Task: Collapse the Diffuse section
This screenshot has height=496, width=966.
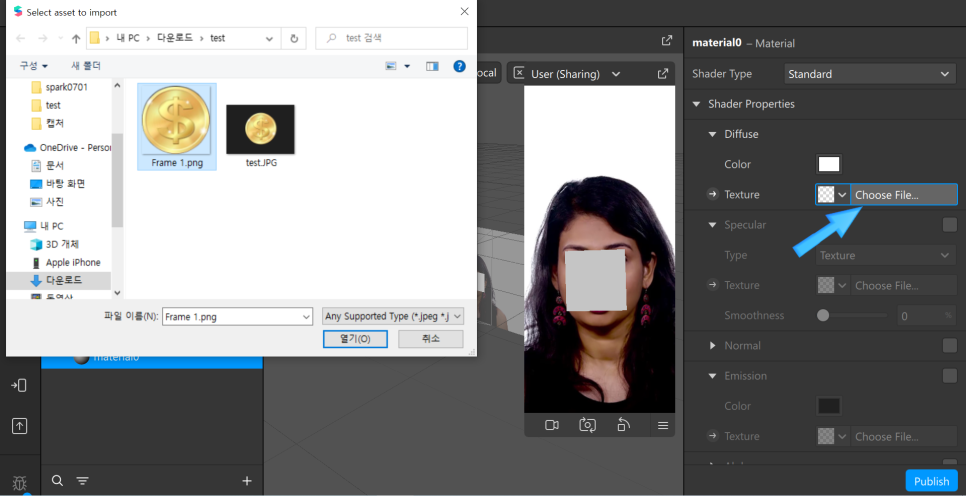Action: pyautogui.click(x=712, y=134)
